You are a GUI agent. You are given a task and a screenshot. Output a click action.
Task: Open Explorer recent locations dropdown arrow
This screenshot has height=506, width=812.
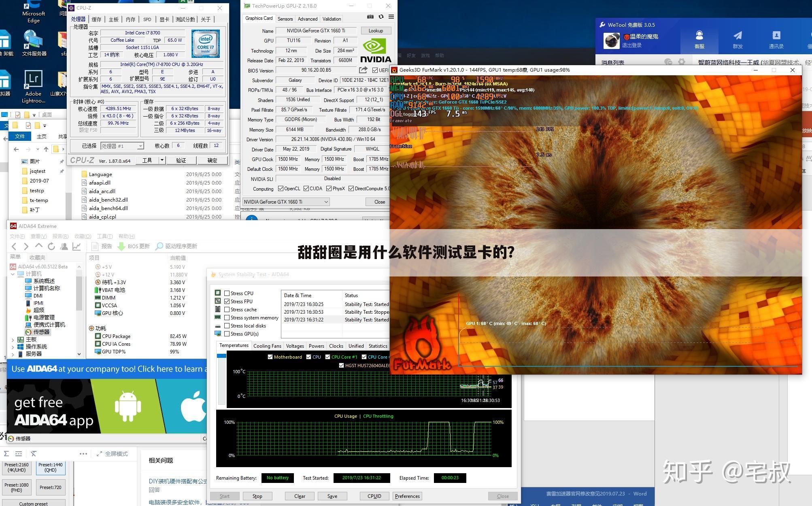coord(37,149)
